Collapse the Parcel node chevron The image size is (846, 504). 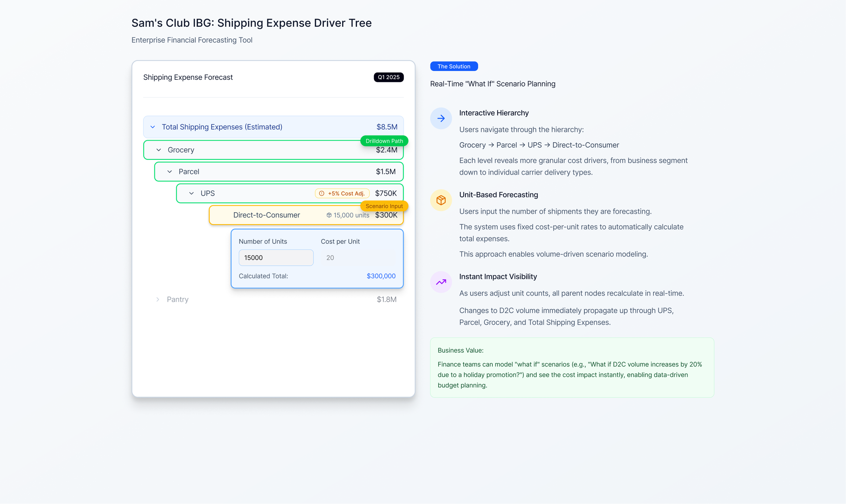[170, 171]
